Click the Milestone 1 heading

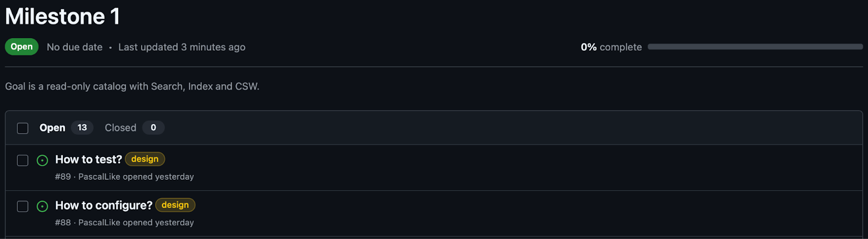[x=62, y=16]
